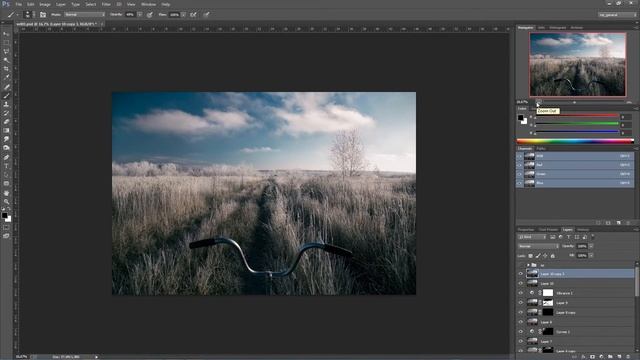Hide the Layer 10 copy 3 layer
Viewport: 640px width, 360px height.
tap(520, 274)
